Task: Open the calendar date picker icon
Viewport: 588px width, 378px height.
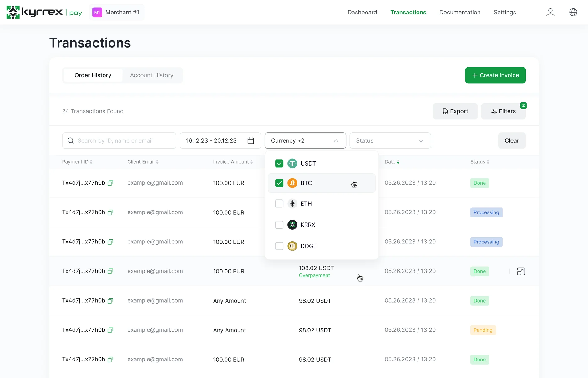Action: 251,140
